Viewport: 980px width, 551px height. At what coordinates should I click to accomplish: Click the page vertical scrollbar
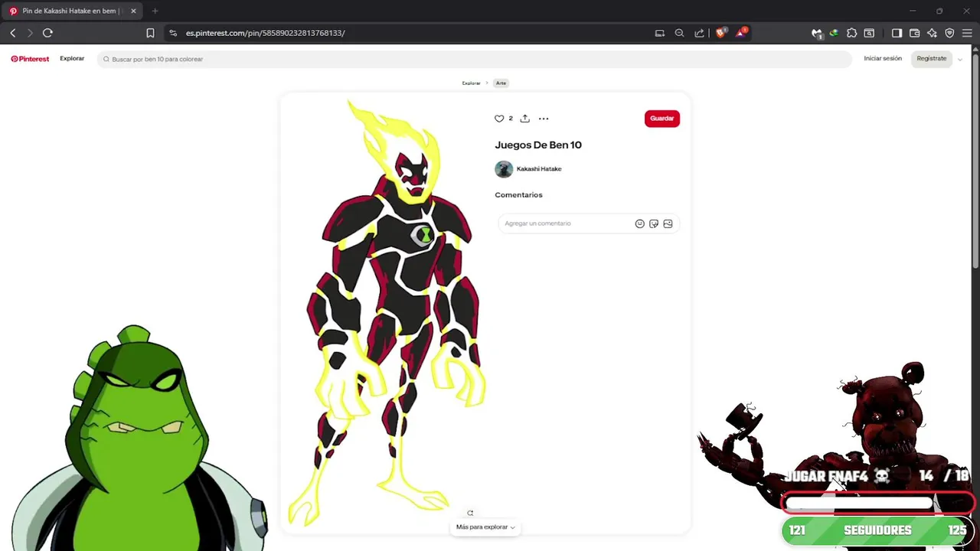(x=975, y=161)
